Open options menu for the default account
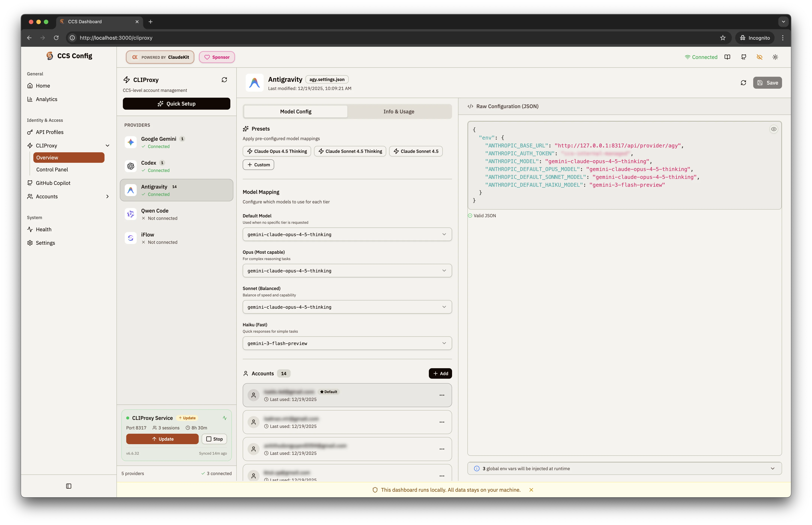Viewport: 812px width, 525px height. (x=442, y=395)
